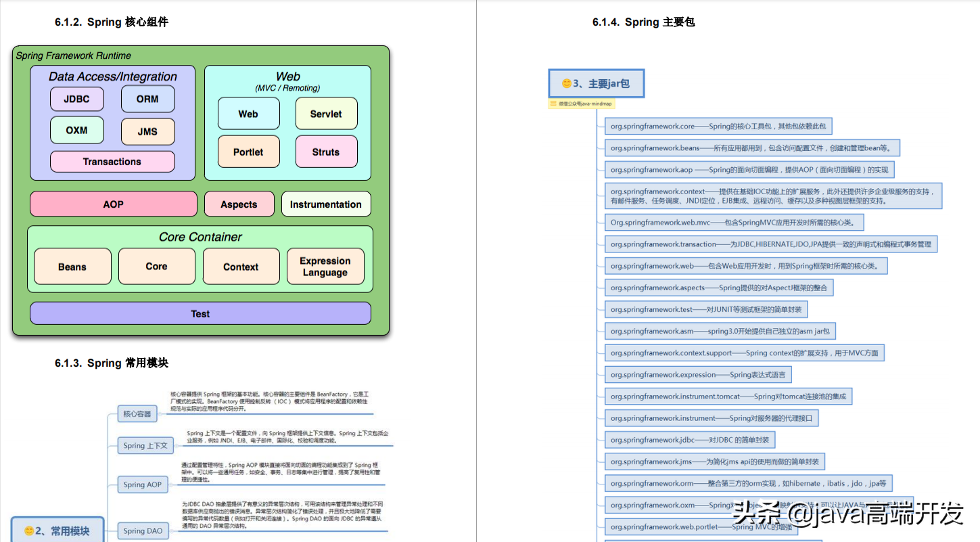Click the Transactions box
Image resolution: width=980 pixels, height=542 pixels.
[x=112, y=162]
